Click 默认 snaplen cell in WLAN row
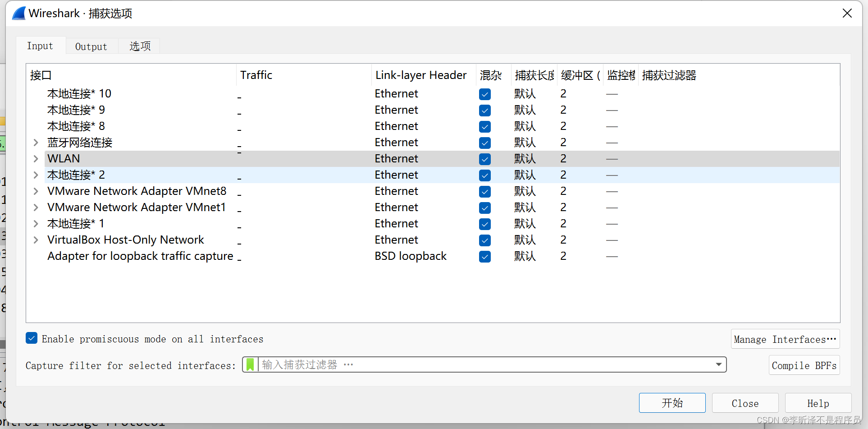The width and height of the screenshot is (868, 429). [525, 159]
